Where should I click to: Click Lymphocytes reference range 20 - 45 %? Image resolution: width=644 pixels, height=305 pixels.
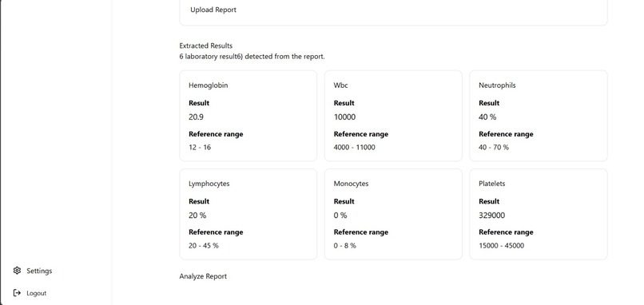tap(204, 245)
